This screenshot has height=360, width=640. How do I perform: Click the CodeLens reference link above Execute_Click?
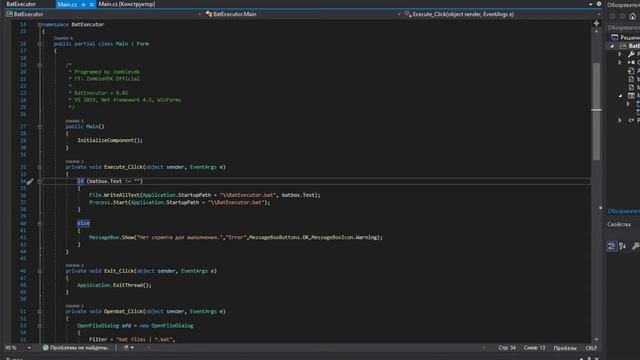tap(75, 162)
